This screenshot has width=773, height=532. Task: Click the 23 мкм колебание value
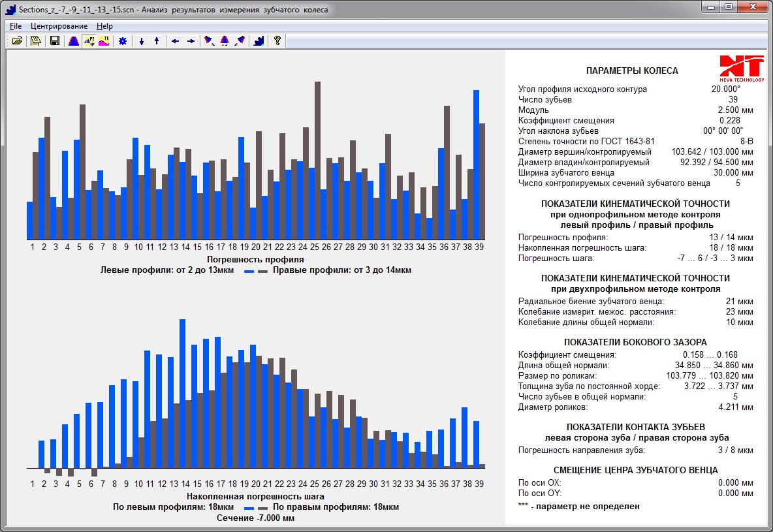pyautogui.click(x=740, y=311)
